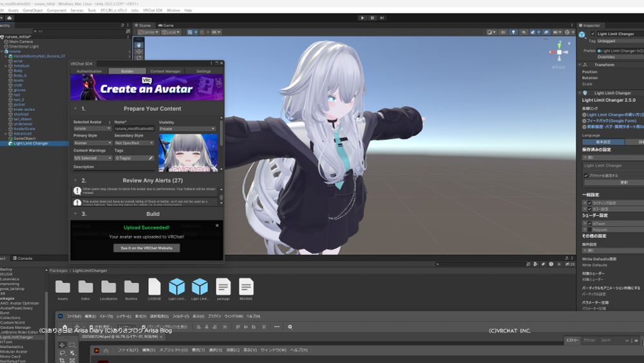Collapse Review Any Alerts section
The width and height of the screenshot is (644, 363).
[75, 181]
